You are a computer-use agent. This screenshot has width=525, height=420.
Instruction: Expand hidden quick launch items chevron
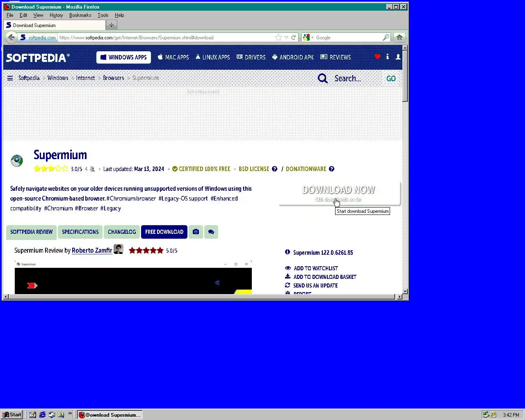click(70, 413)
